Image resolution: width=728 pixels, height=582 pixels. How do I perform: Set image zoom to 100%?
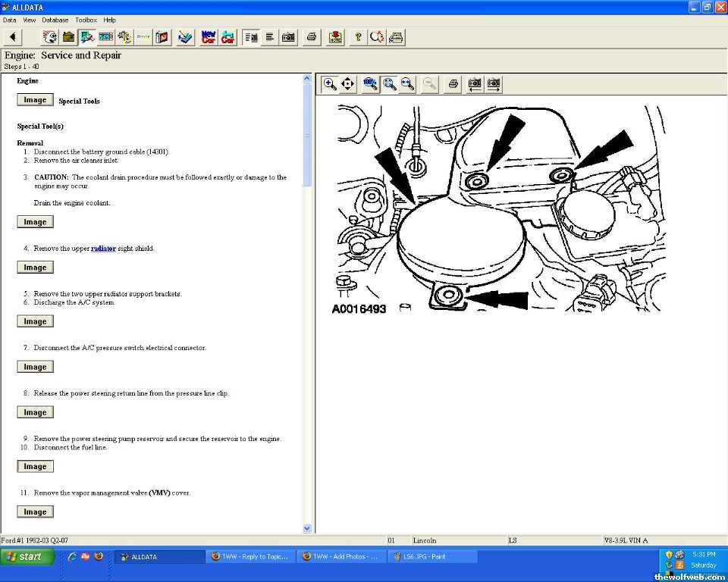tap(370, 84)
